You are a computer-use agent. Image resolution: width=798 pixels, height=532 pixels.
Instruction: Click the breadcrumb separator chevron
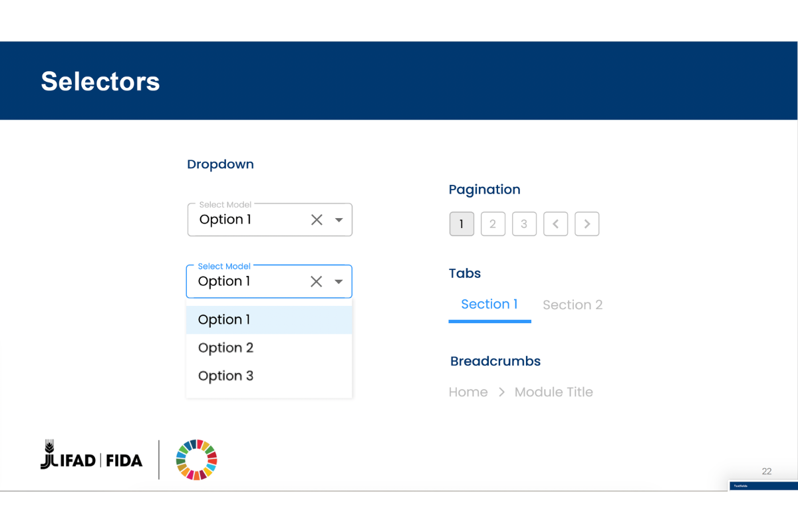(501, 392)
